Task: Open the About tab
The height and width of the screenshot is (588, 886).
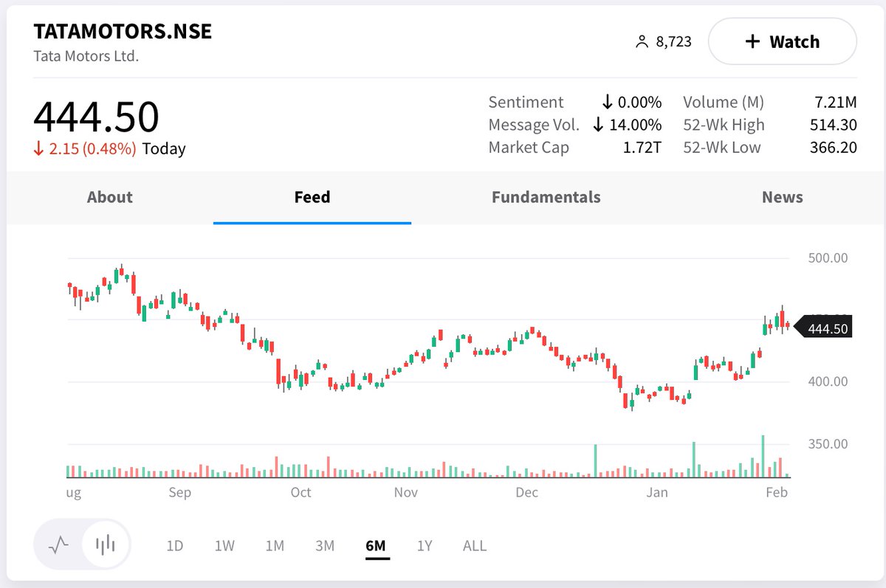Action: (x=110, y=197)
